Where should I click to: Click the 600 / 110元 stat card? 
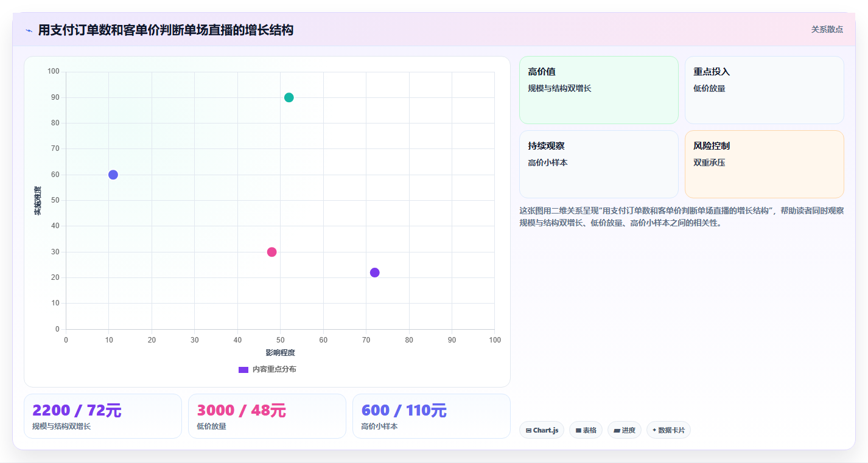point(432,416)
